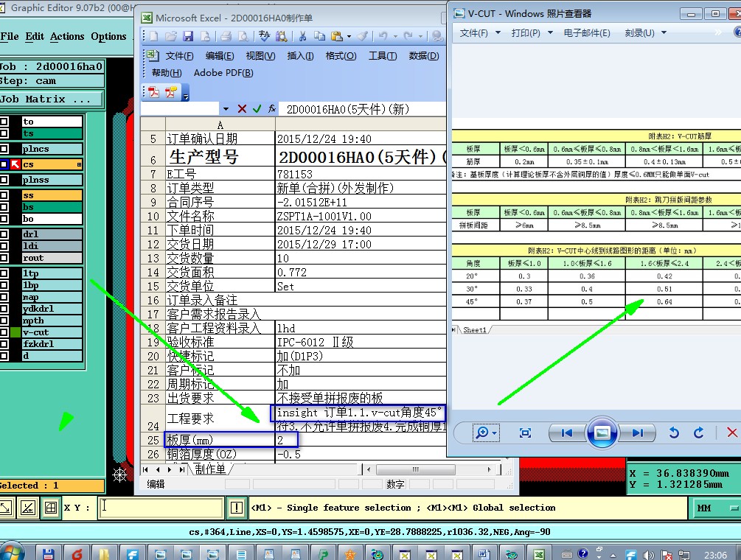Viewport: 741px width, 560px height.
Task: Click the Save floppy icon in Excel toolbar
Action: pyautogui.click(x=188, y=36)
